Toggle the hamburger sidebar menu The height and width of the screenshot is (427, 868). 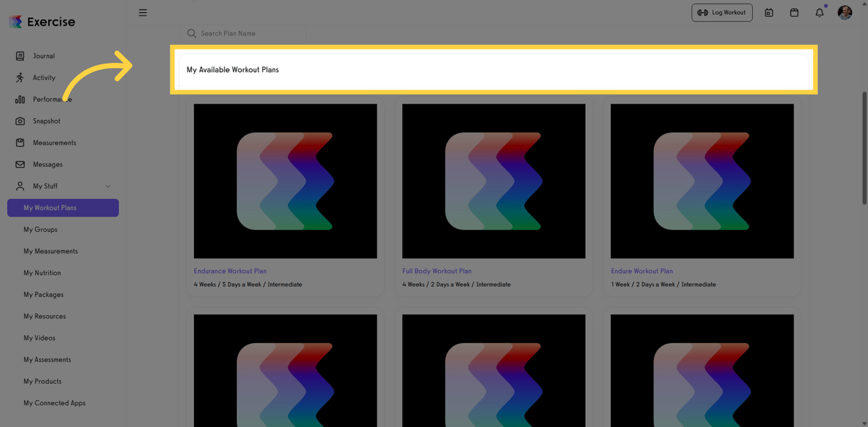pos(143,13)
